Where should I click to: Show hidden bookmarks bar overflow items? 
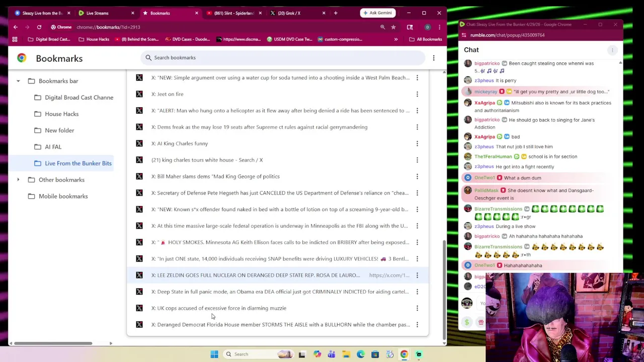396,39
